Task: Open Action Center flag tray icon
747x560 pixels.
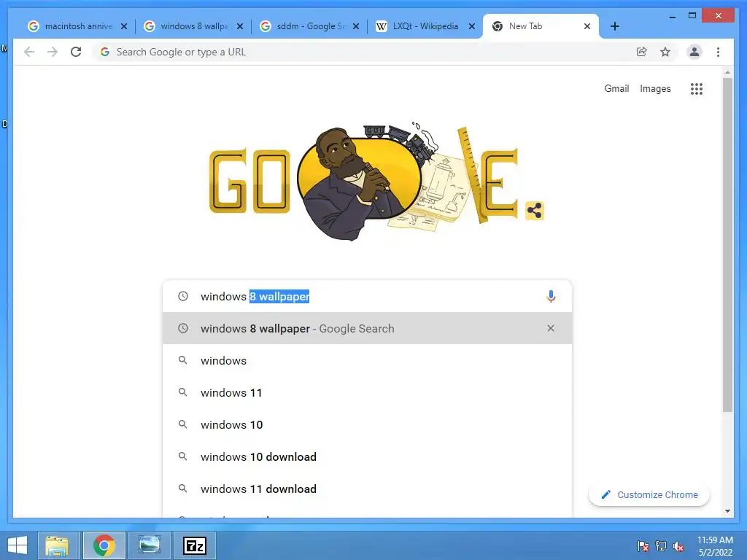Action: pyautogui.click(x=643, y=545)
